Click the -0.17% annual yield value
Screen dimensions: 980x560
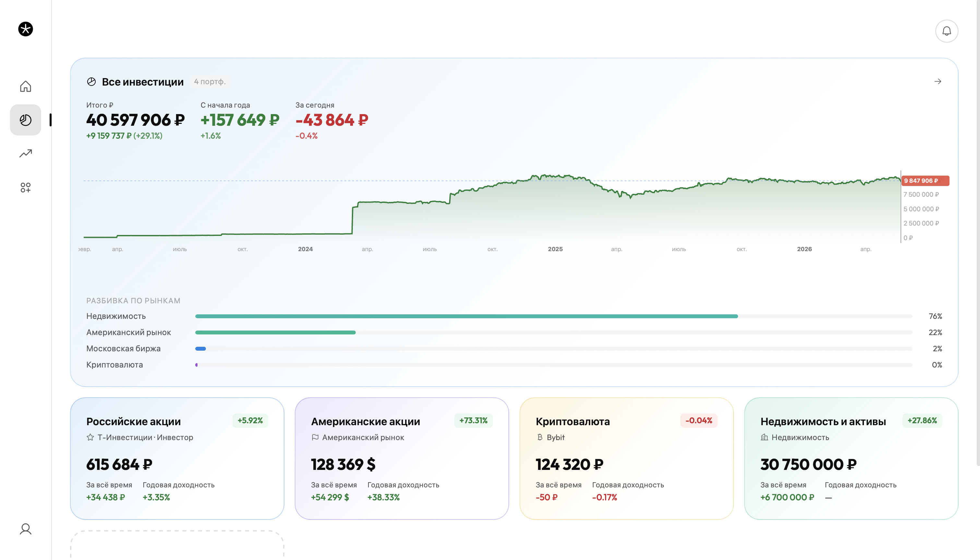point(604,497)
